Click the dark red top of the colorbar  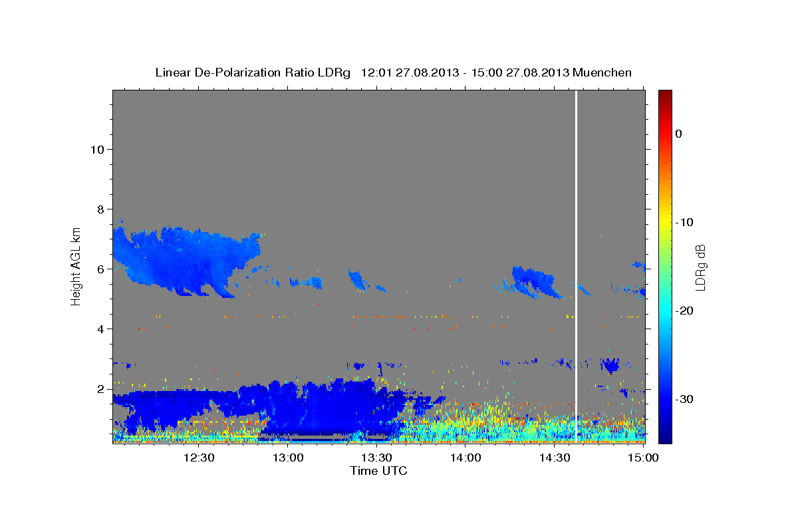click(x=665, y=95)
